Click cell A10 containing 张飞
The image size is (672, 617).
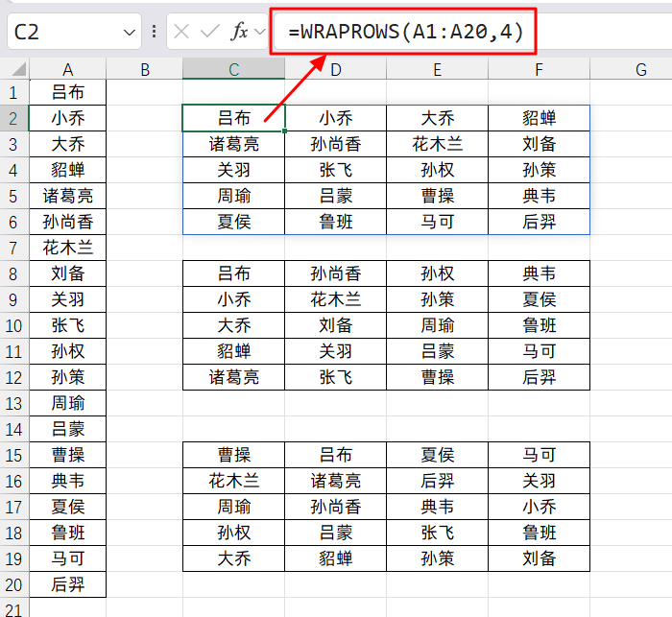pos(68,325)
